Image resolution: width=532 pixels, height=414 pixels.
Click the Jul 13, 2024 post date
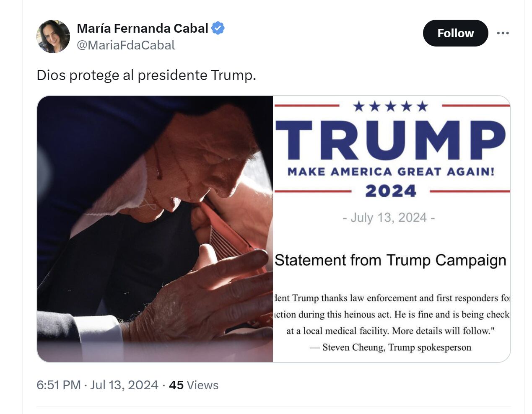pos(124,385)
